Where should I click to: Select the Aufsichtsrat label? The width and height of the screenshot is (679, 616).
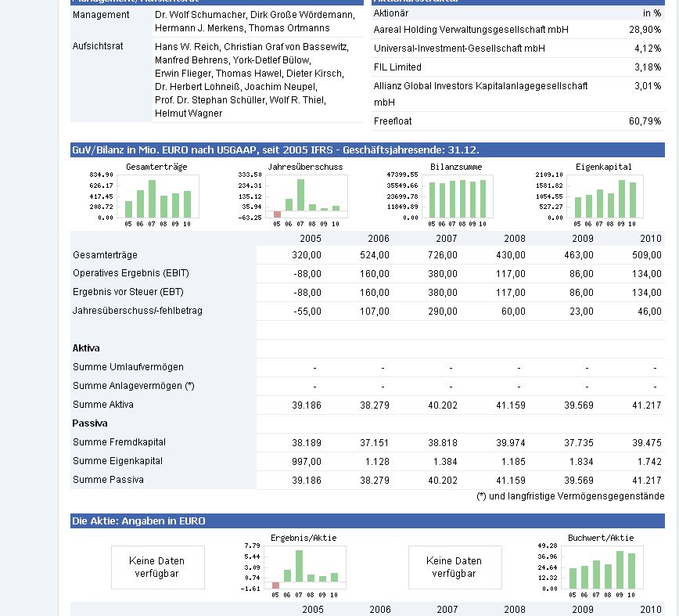point(98,46)
